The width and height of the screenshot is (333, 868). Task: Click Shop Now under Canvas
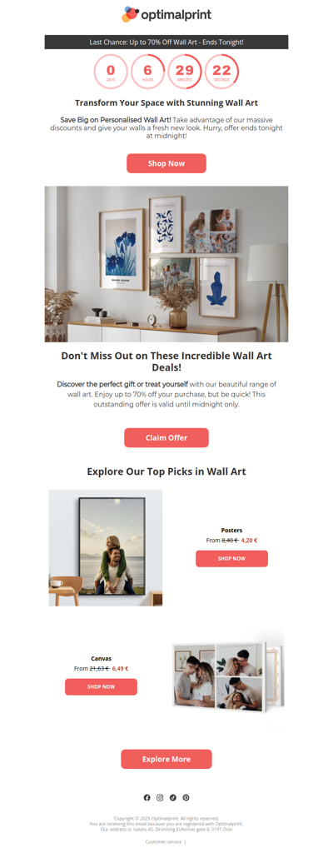(102, 687)
